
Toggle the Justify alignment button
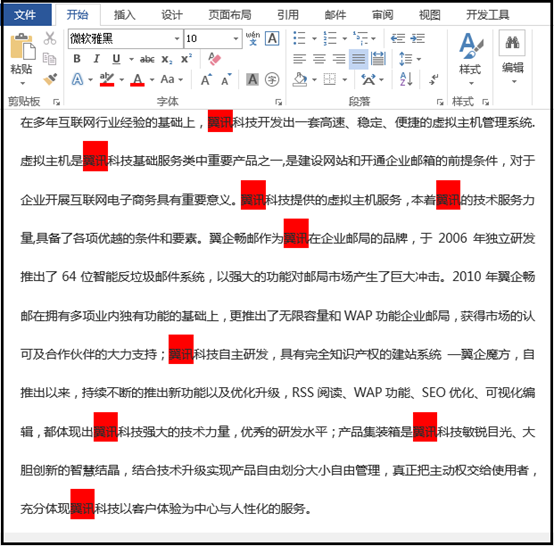pyautogui.click(x=358, y=59)
